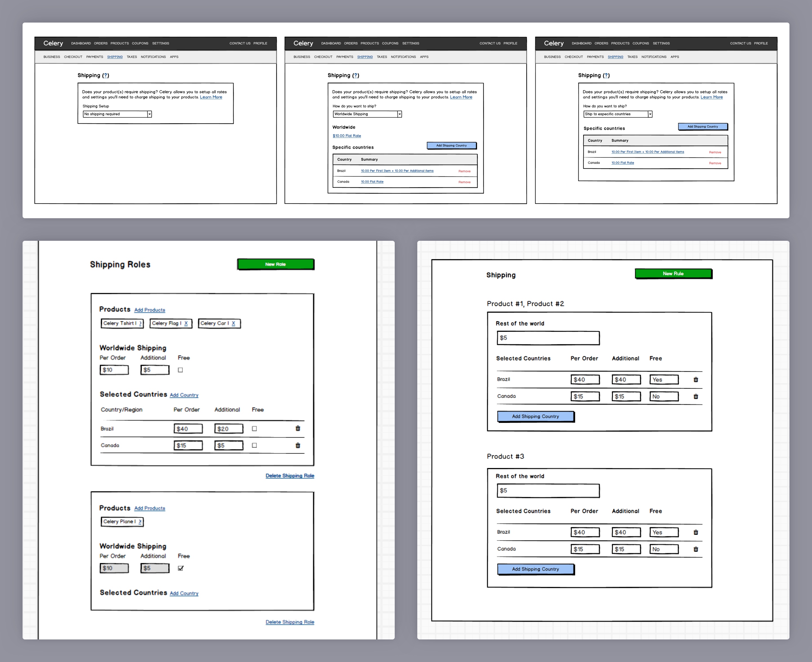
Task: Open TAXES tab in the No-shipping-required mockup
Action: [x=132, y=57]
